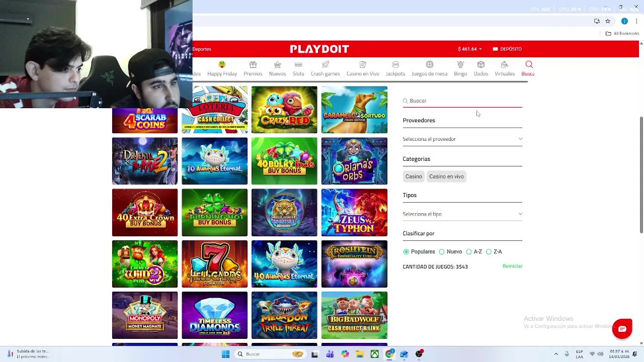Viewport: 644px width, 362px height.
Task: Open the All Bookmarks folder
Action: tap(622, 33)
